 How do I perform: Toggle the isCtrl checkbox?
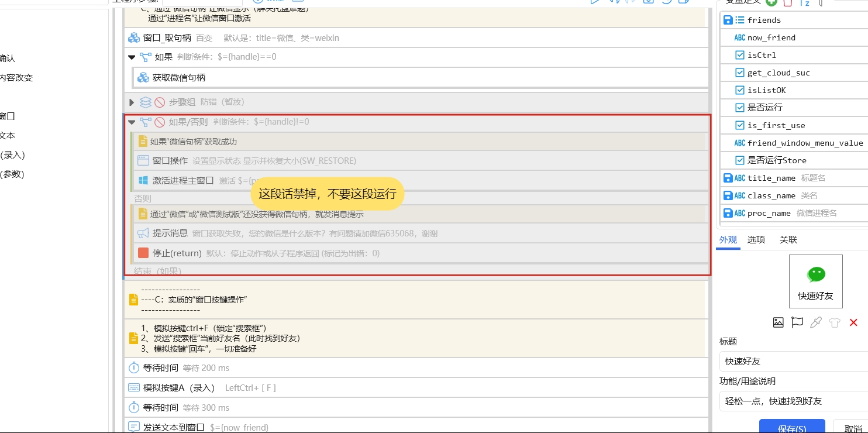740,55
